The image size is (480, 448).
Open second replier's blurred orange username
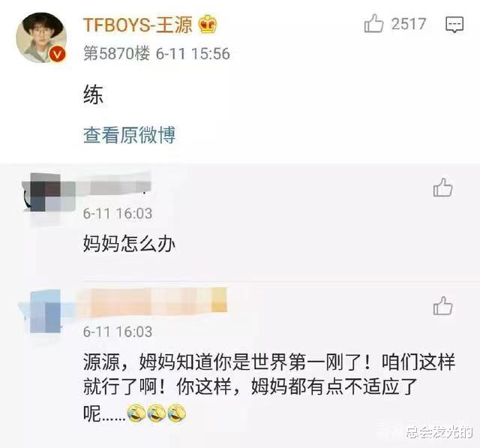tap(151, 302)
